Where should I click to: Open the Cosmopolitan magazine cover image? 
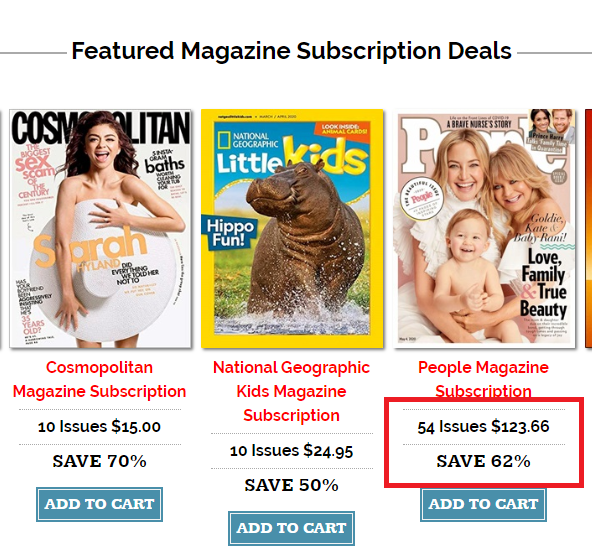[100, 228]
